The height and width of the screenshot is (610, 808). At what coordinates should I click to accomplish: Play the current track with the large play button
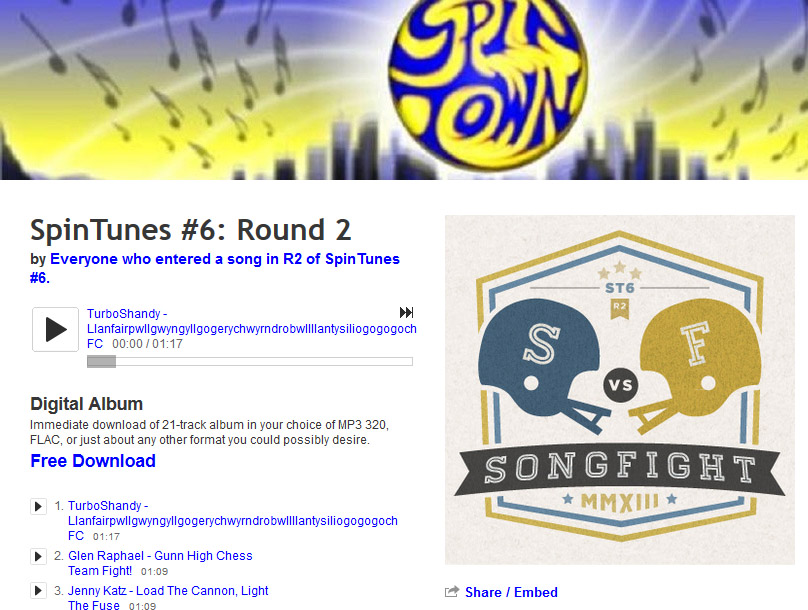(56, 330)
